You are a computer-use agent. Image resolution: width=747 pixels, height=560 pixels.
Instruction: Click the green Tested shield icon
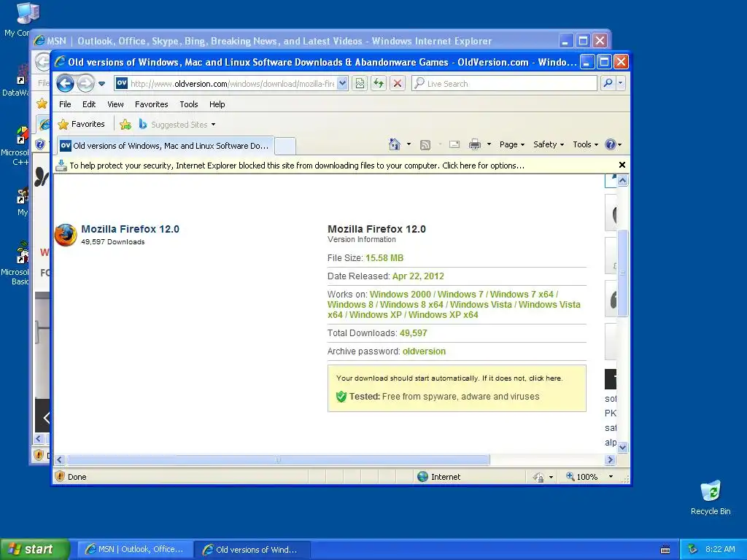[341, 397]
